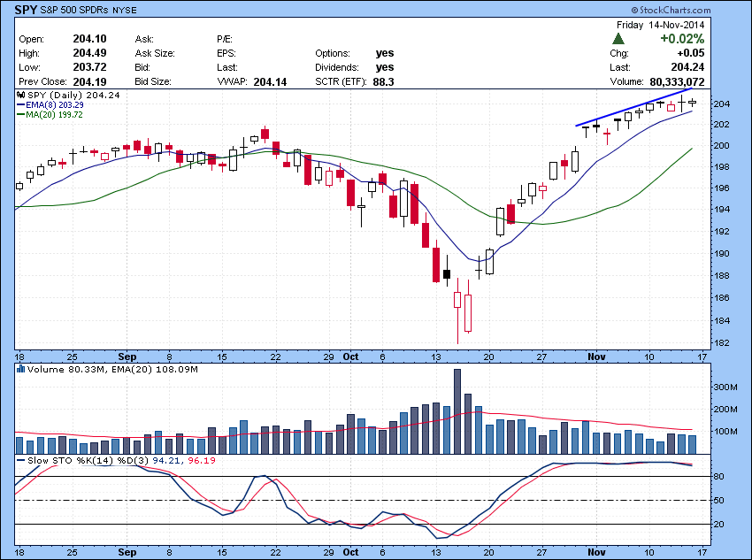Click the VWAP value 204.14
The height and width of the screenshot is (560, 752).
pos(270,82)
